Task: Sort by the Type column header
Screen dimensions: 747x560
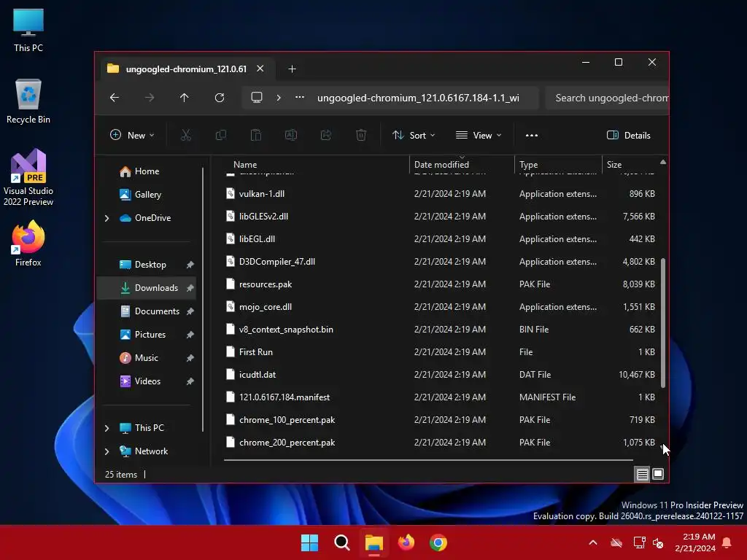Action: (558, 164)
